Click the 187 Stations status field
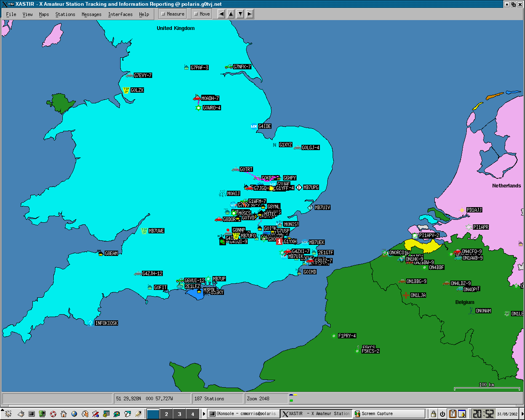Image resolution: width=525 pixels, height=420 pixels. (x=218, y=398)
